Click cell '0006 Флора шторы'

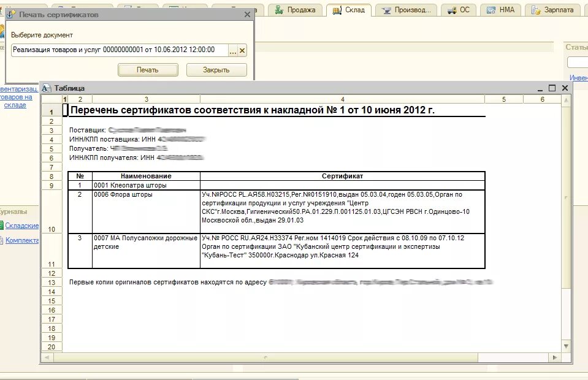[147, 211]
